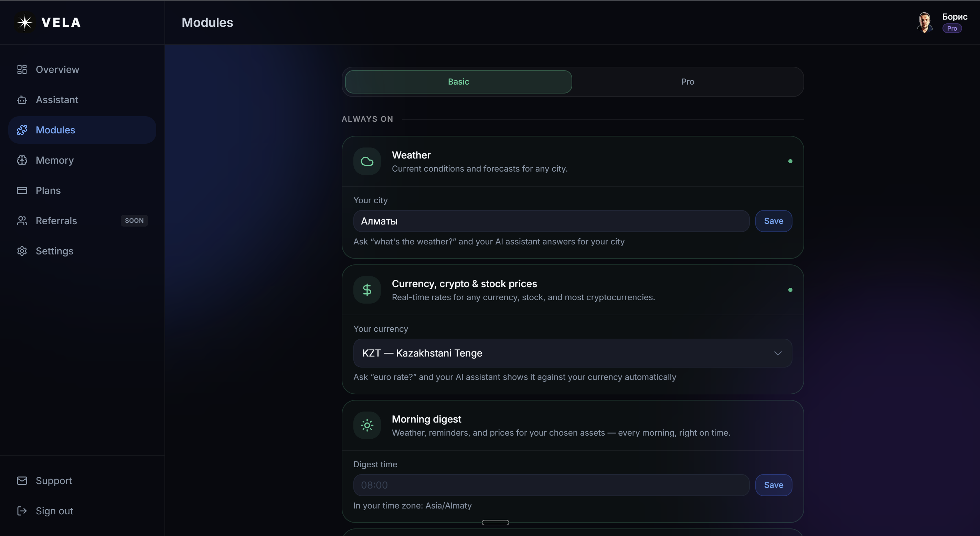Click the VELA star logo icon
Screen dimensions: 980x536
[25, 22]
